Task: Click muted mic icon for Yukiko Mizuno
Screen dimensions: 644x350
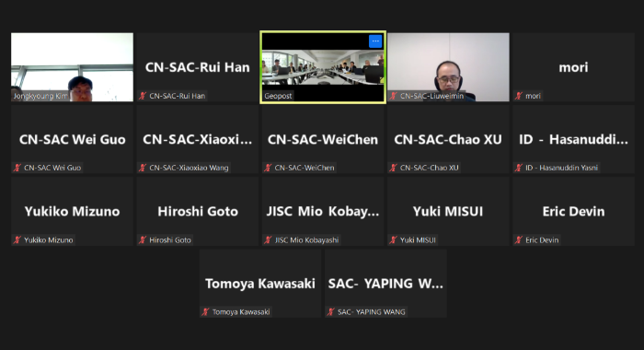Action: tap(17, 239)
